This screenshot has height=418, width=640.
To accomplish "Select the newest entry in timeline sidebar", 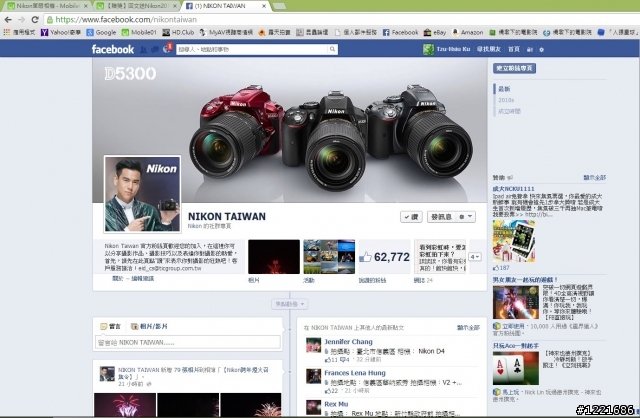I will [504, 89].
